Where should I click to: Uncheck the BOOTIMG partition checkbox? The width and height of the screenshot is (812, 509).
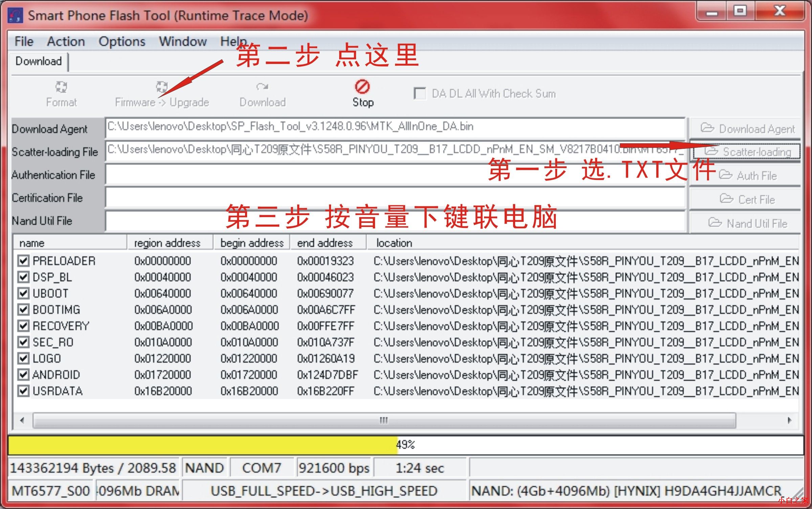tap(23, 309)
